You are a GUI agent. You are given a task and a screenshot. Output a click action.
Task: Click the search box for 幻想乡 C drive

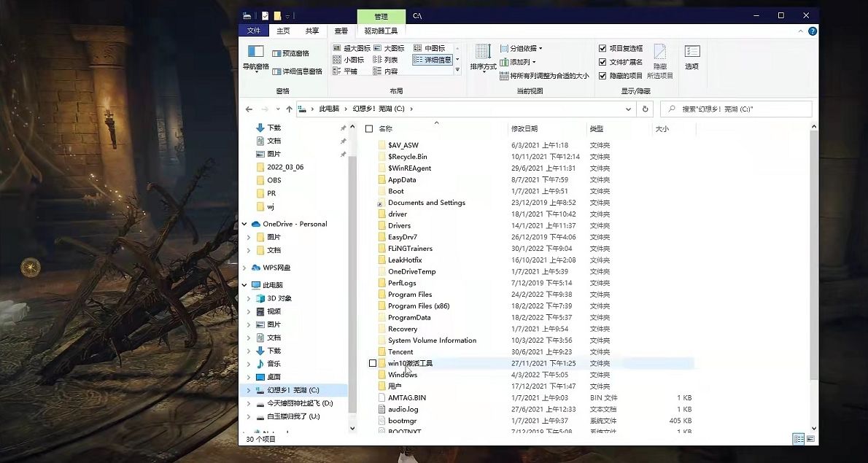pos(737,109)
